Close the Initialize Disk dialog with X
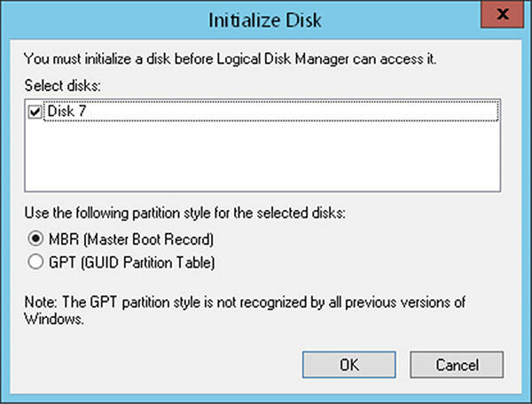Image resolution: width=532 pixels, height=404 pixels. click(x=503, y=14)
